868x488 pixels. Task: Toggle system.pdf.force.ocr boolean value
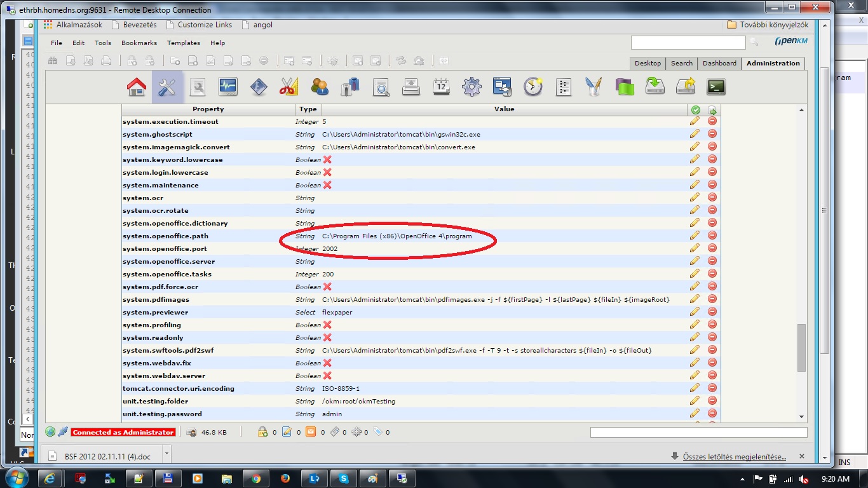click(327, 287)
